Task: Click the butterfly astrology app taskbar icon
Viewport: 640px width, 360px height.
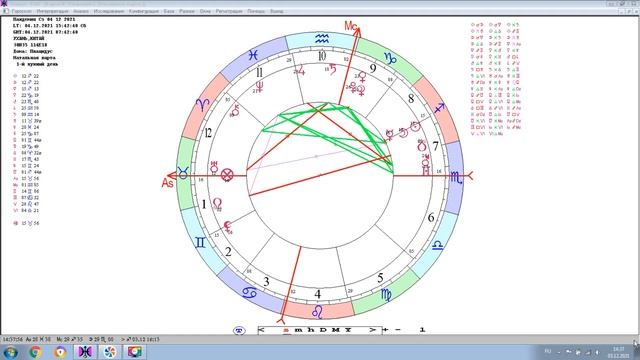Action: point(85,352)
